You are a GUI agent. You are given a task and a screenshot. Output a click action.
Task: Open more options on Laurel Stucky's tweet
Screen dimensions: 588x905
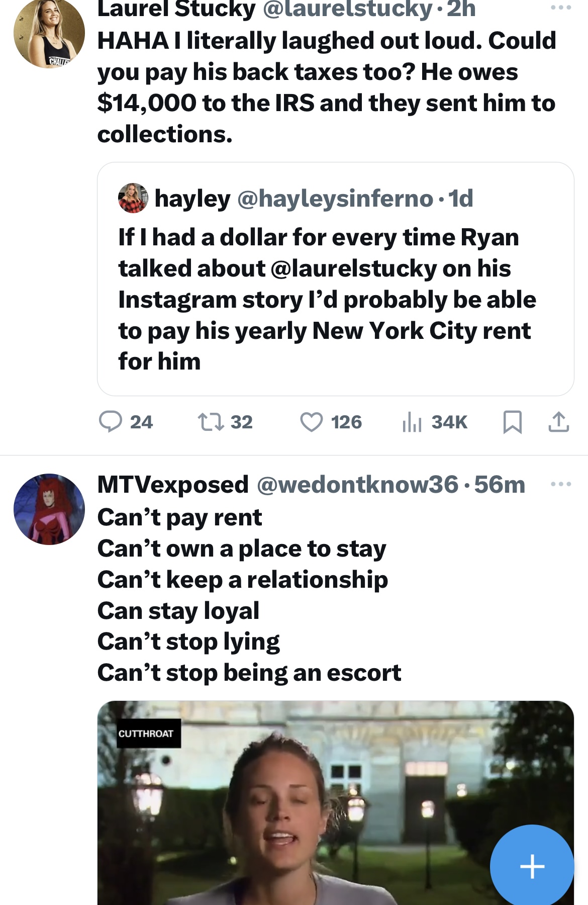pyautogui.click(x=561, y=8)
